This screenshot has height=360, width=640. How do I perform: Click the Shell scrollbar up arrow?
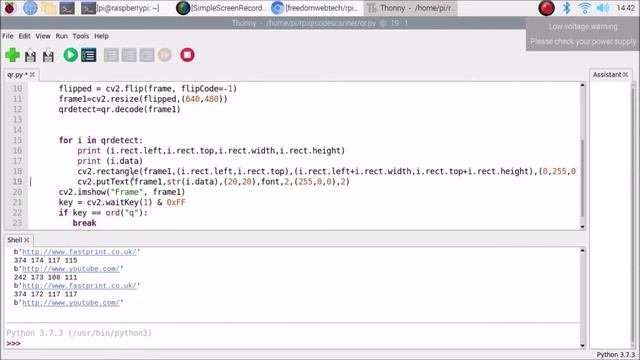click(x=582, y=250)
